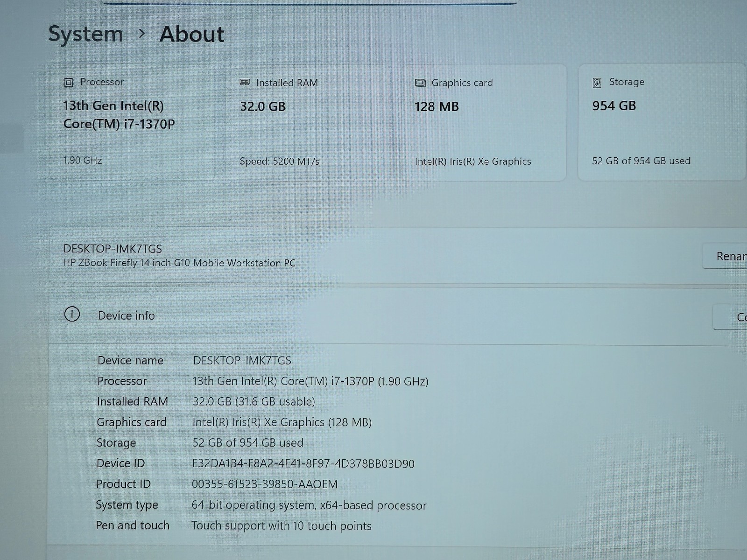Select the Processor card showing i7-1370P
747x560 pixels.
(x=132, y=122)
